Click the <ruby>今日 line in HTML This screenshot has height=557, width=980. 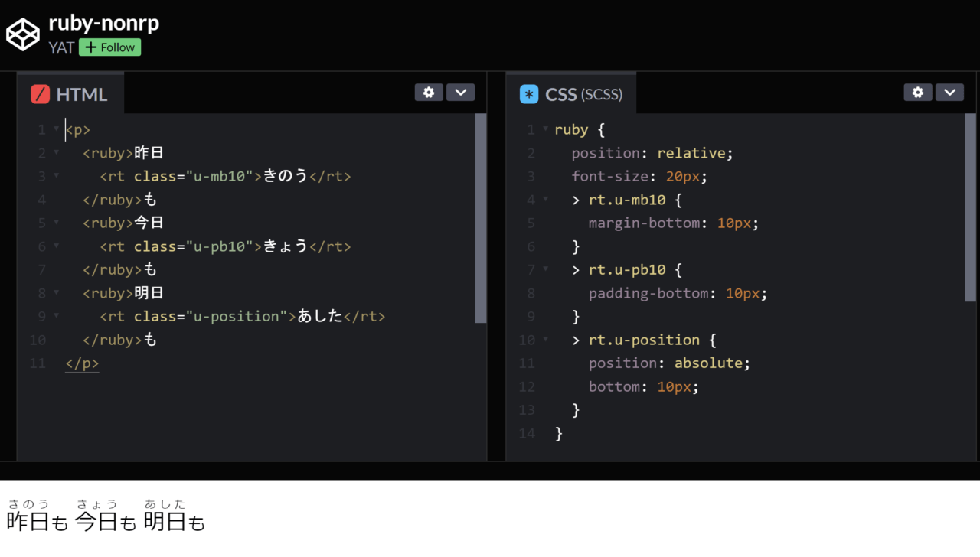pyautogui.click(x=123, y=223)
